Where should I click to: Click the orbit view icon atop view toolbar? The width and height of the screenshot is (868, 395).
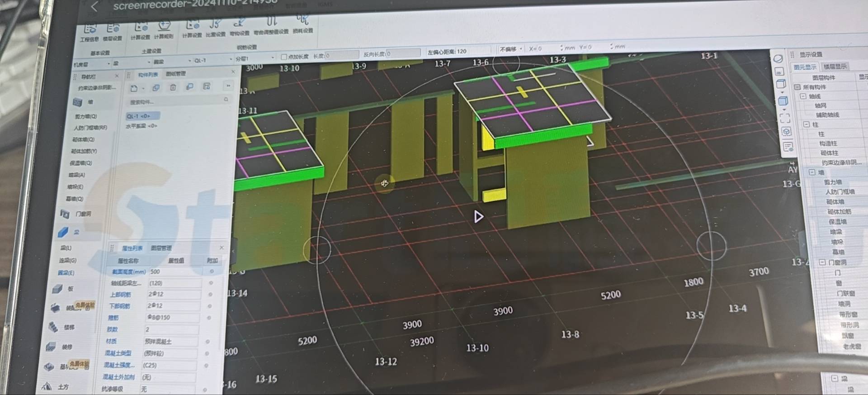[x=778, y=59]
